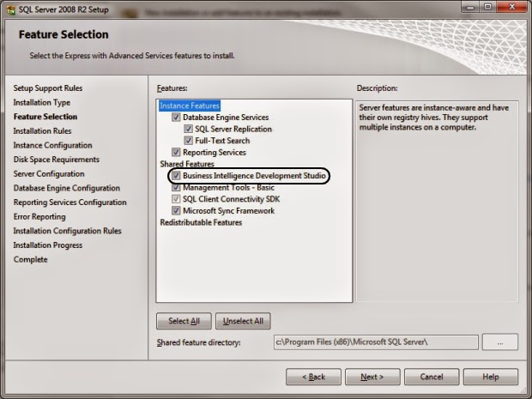This screenshot has height=399, width=532.
Task: Select the Instance Features tree node
Action: 190,106
